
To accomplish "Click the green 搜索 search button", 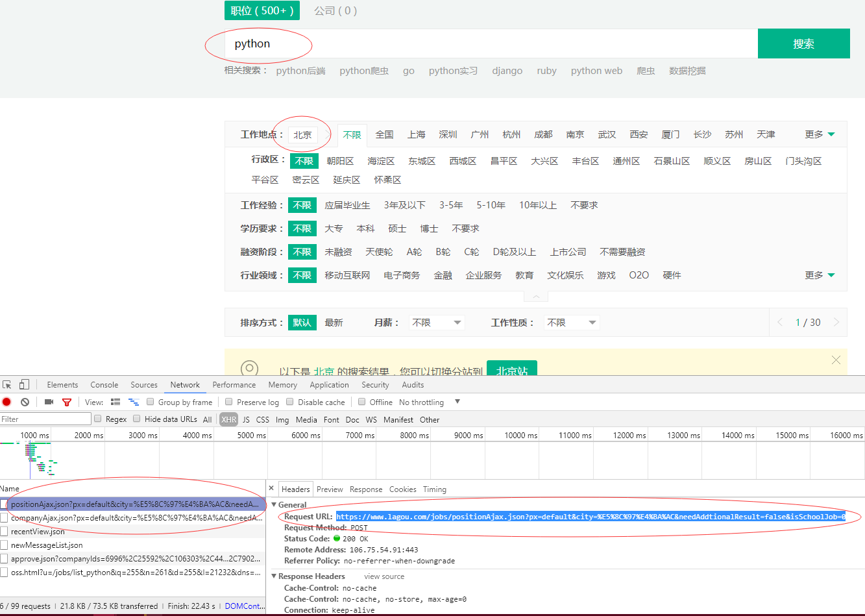I will 803,43.
